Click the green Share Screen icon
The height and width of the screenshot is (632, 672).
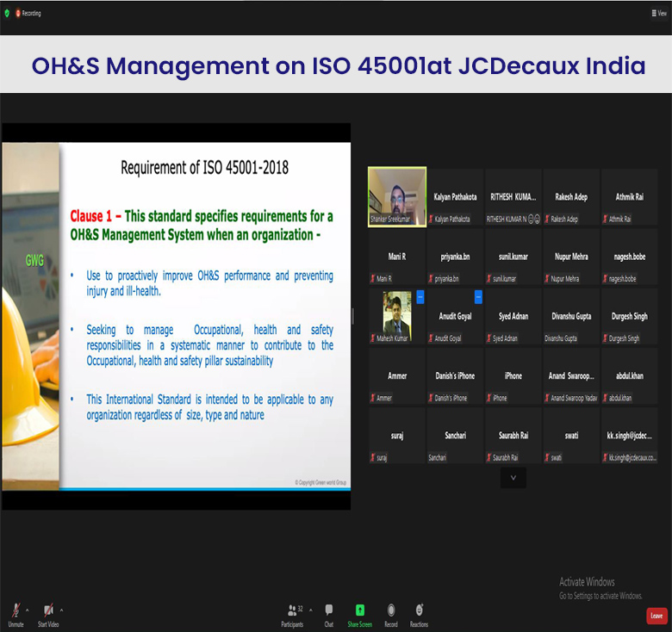click(x=360, y=613)
